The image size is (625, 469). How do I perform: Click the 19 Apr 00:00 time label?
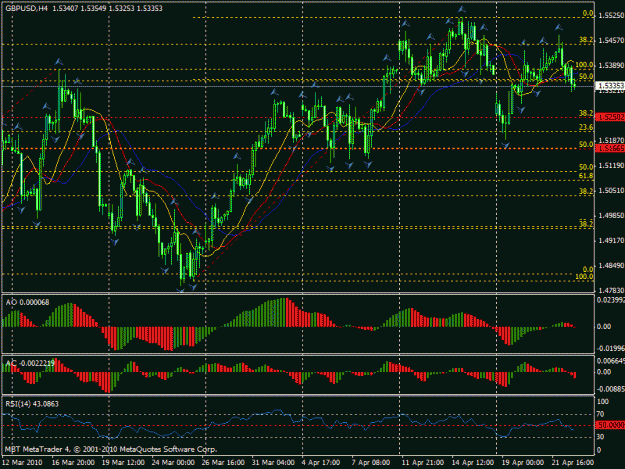click(523, 463)
